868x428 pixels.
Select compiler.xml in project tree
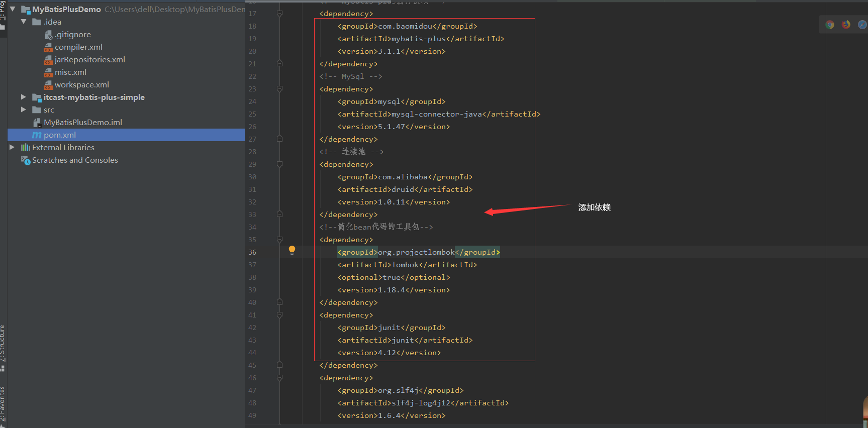point(78,47)
